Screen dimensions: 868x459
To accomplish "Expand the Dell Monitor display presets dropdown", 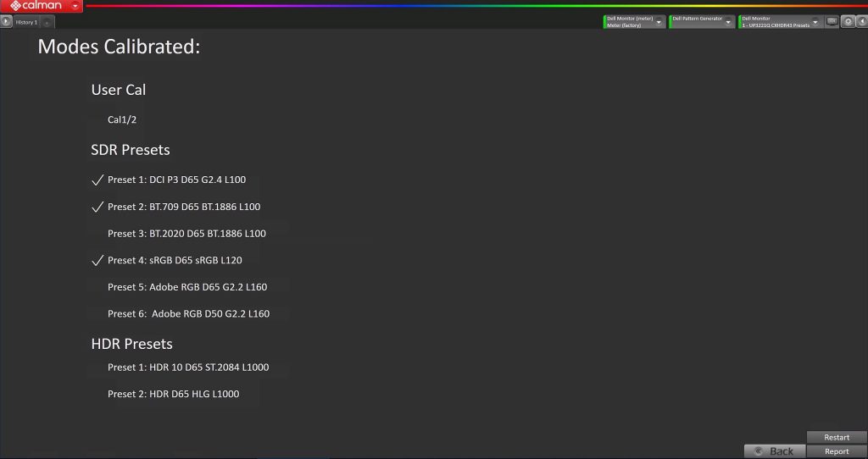I will (815, 22).
